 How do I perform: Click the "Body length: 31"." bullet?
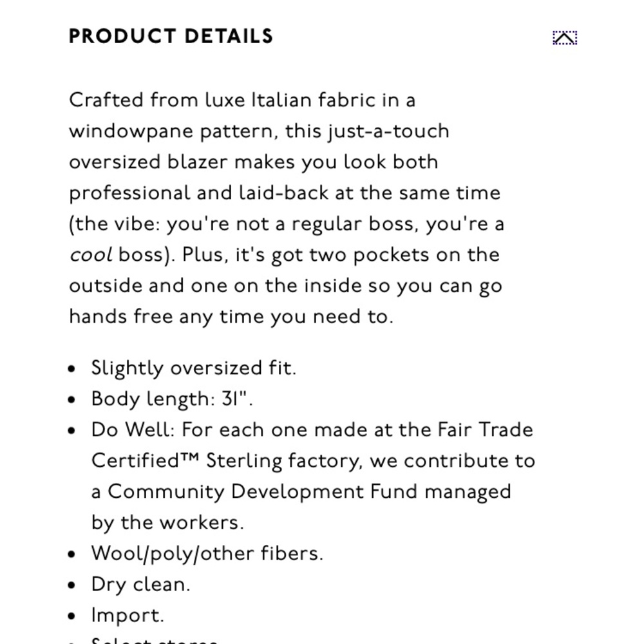(x=172, y=399)
